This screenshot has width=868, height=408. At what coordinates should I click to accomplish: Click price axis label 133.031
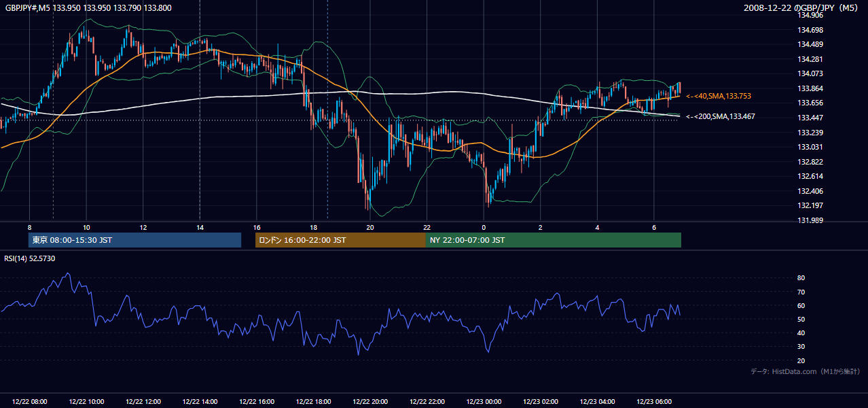[810, 147]
